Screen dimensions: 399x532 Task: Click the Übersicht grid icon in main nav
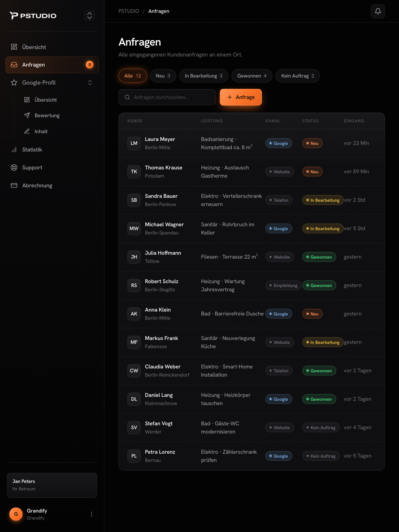(x=14, y=47)
